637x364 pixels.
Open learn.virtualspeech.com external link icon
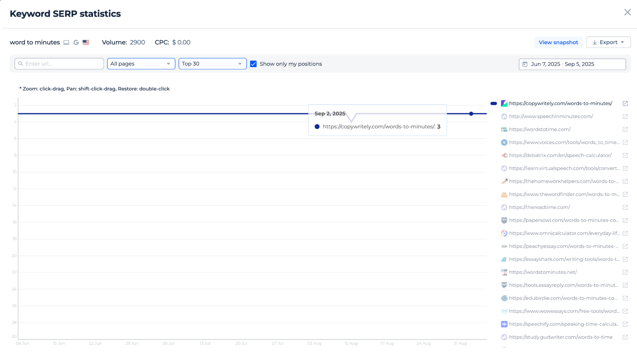pos(625,168)
